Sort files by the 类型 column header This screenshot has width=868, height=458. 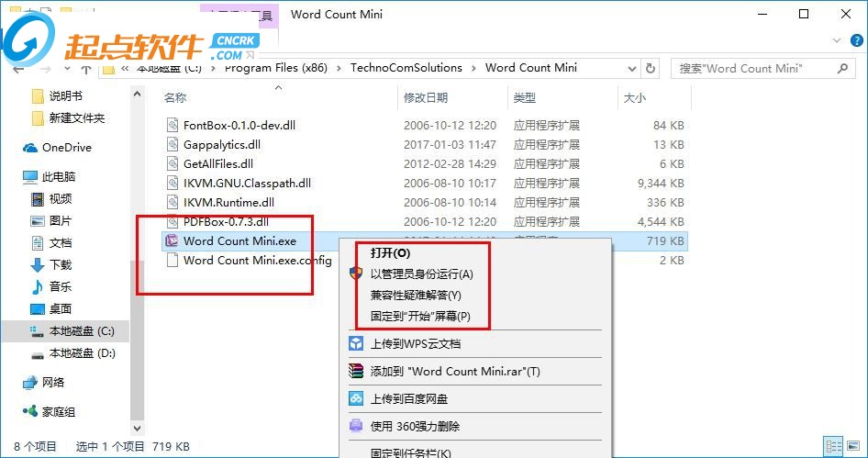(x=524, y=98)
